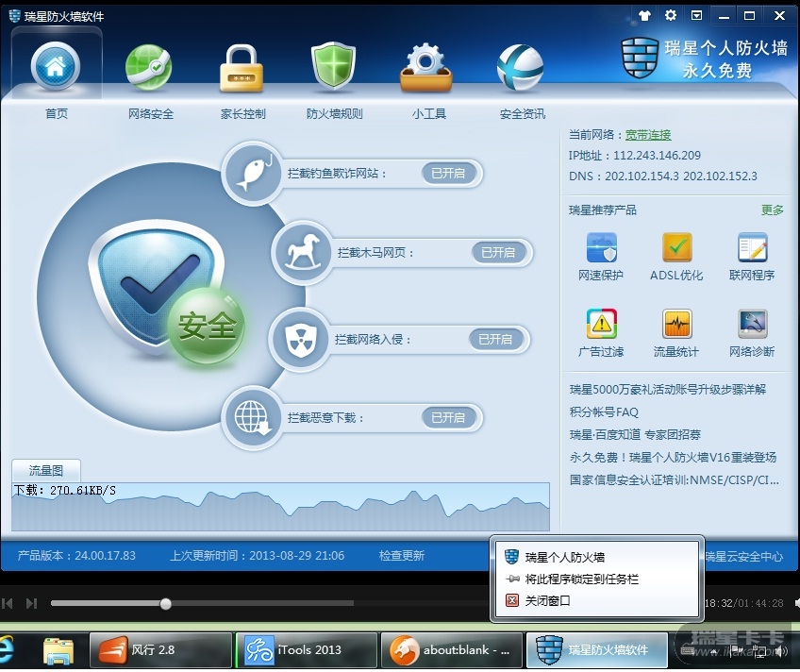Viewport: 800px width, 672px height.
Task: Click the malicious download globe icon
Action: [x=253, y=417]
